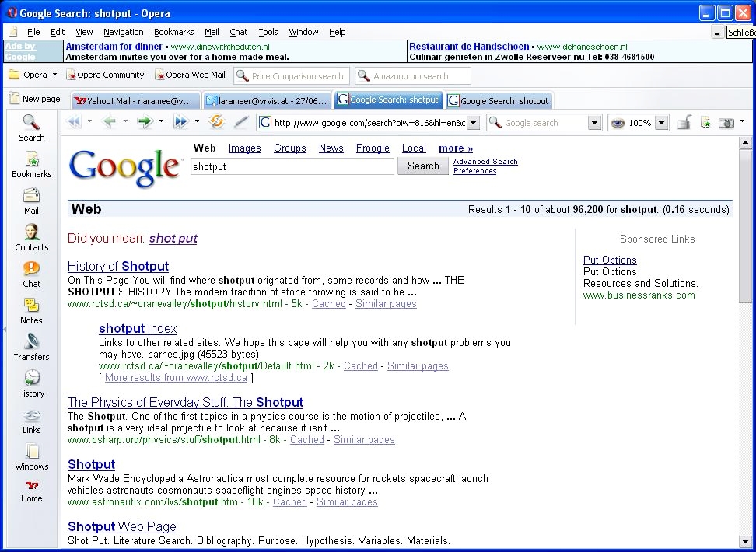756x552 pixels.
Task: Click the Google query input containing shotput
Action: click(x=292, y=166)
